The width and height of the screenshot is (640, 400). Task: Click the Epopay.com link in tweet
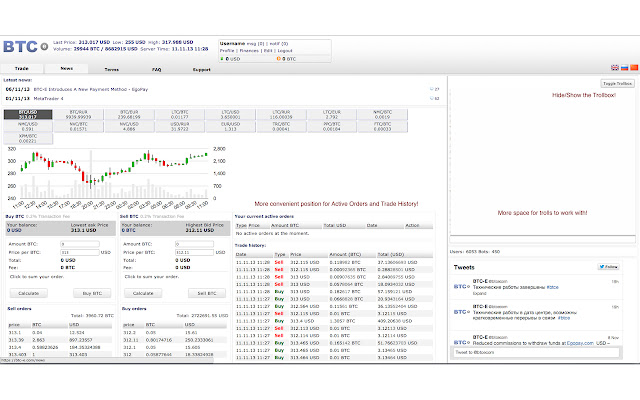580,343
